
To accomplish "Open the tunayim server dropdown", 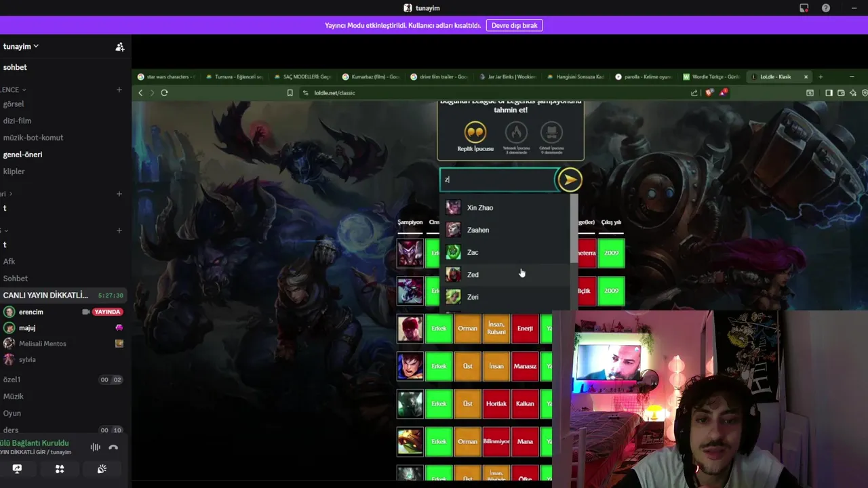I will point(20,46).
